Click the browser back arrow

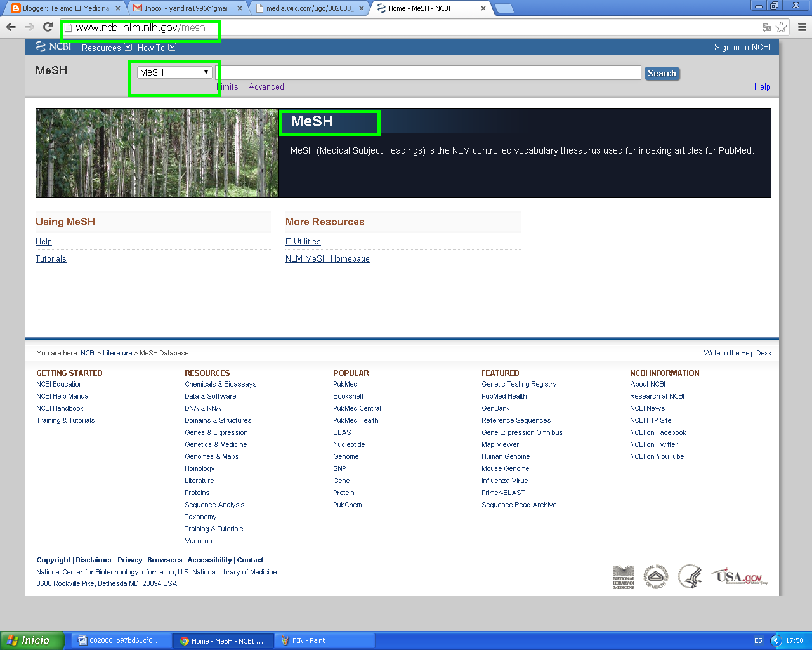point(10,27)
